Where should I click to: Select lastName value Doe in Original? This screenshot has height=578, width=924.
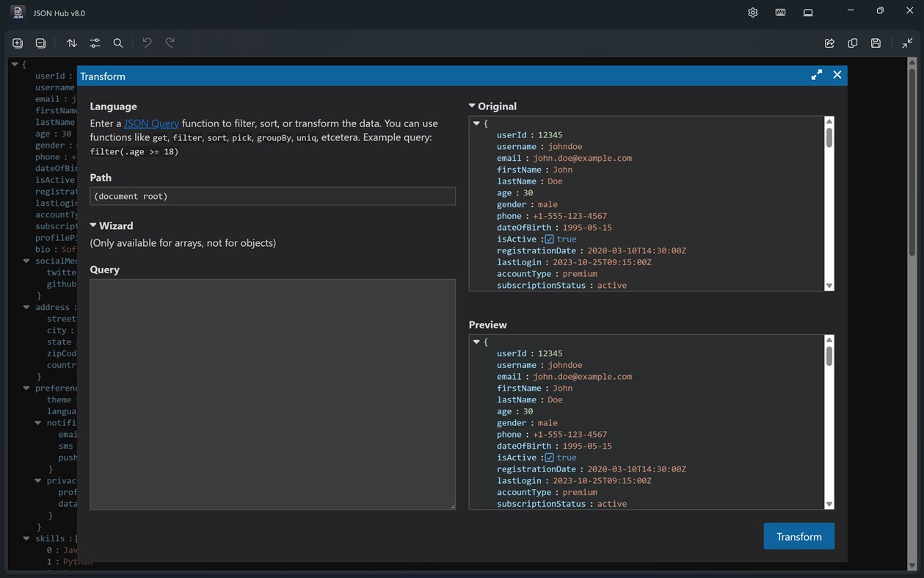(555, 181)
